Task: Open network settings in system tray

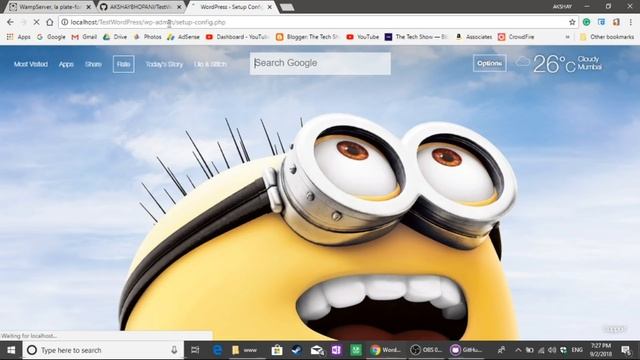Action: pyautogui.click(x=541, y=350)
